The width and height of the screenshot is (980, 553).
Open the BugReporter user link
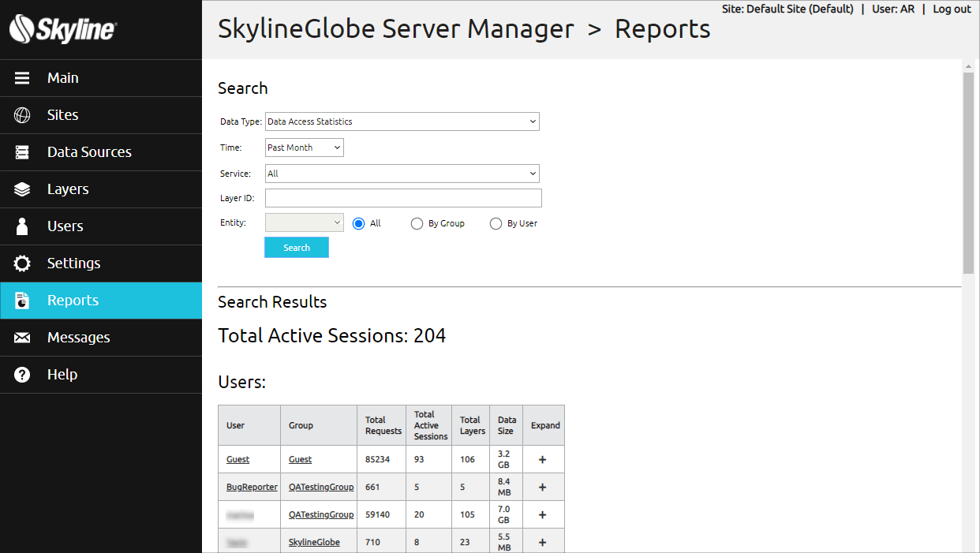tap(252, 488)
